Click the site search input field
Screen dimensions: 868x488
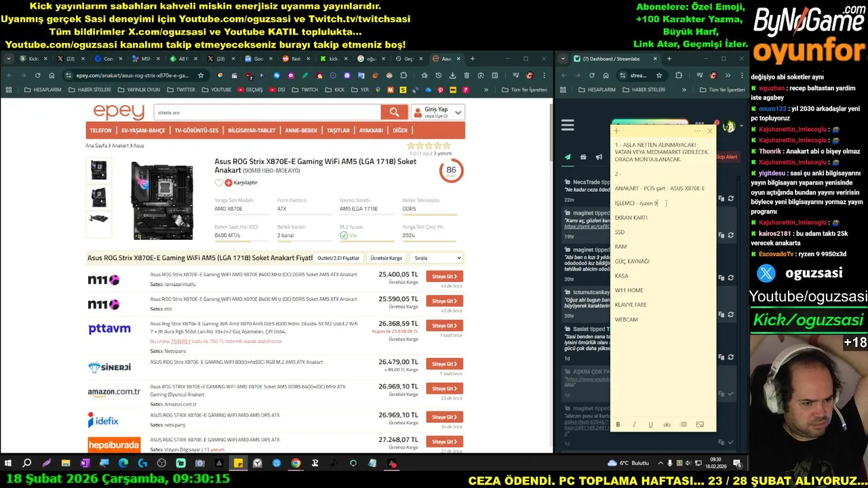coord(267,113)
